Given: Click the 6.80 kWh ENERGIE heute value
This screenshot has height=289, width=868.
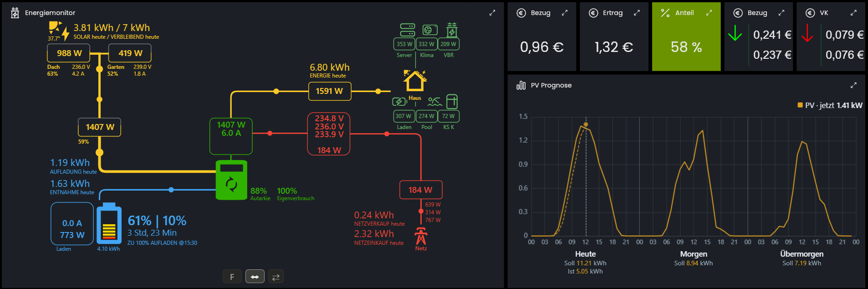Looking at the screenshot, I should pos(330,67).
